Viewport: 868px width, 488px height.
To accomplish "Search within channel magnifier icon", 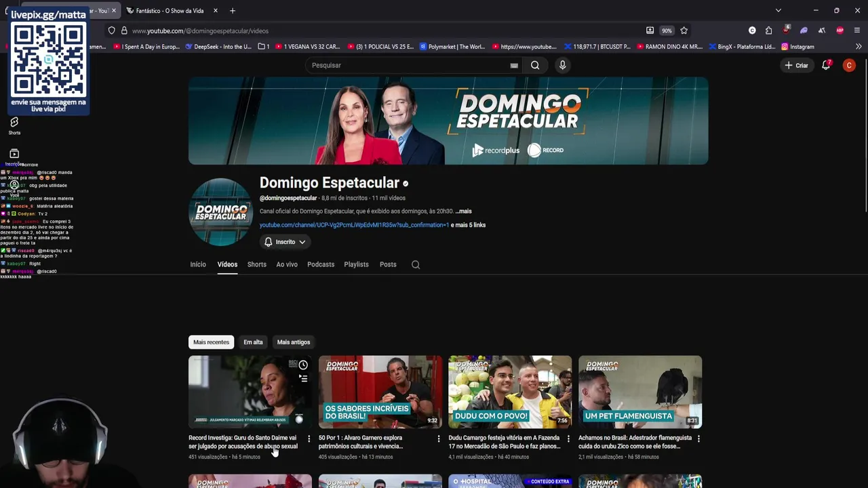I will pyautogui.click(x=416, y=264).
